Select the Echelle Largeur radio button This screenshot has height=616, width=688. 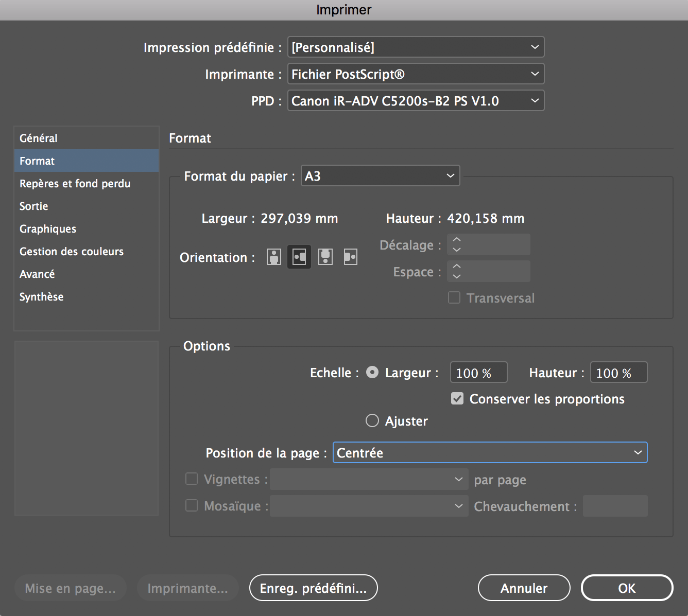(372, 373)
